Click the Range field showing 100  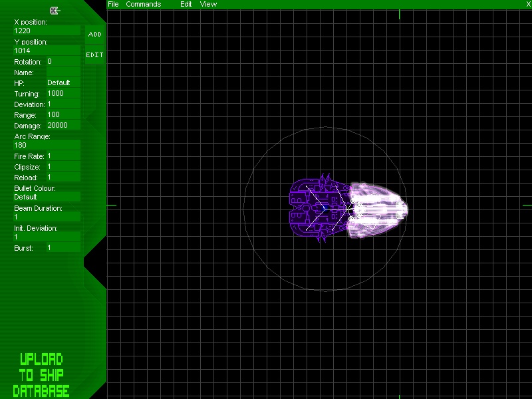coord(63,114)
